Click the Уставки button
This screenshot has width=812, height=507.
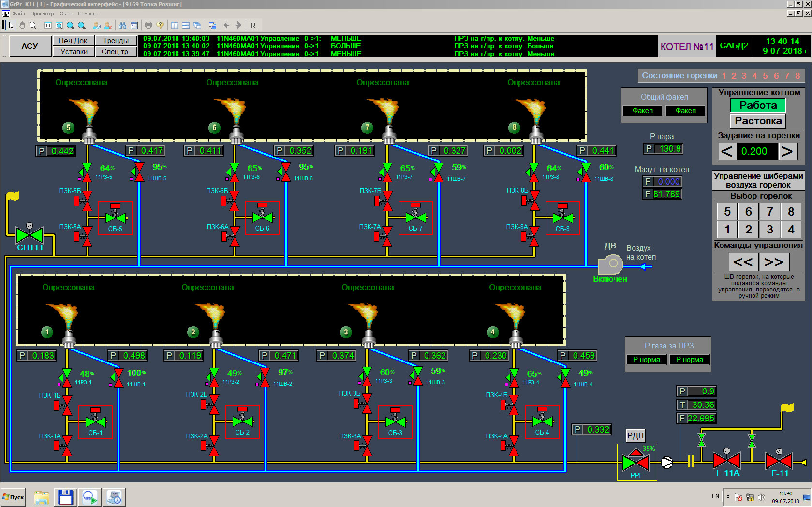[74, 51]
